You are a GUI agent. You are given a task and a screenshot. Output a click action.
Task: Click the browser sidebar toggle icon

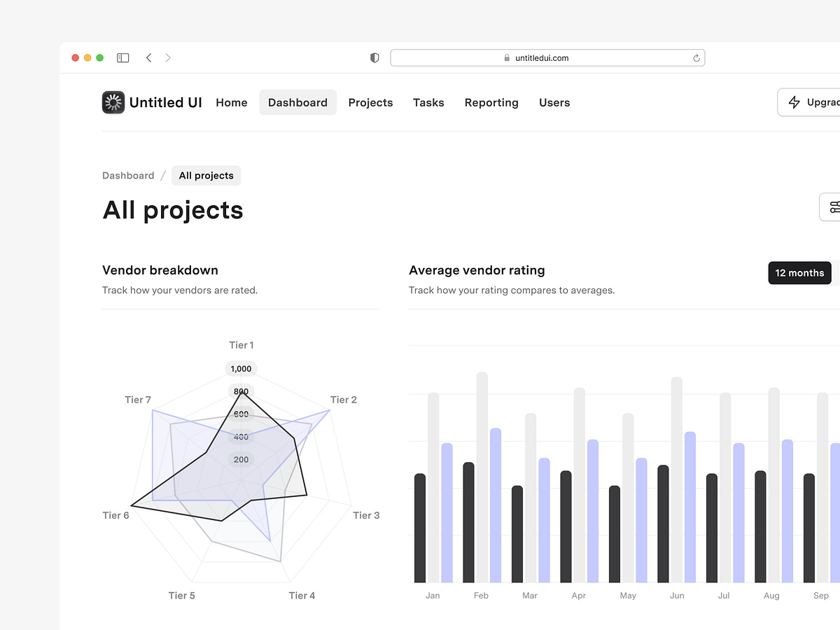pos(122,57)
